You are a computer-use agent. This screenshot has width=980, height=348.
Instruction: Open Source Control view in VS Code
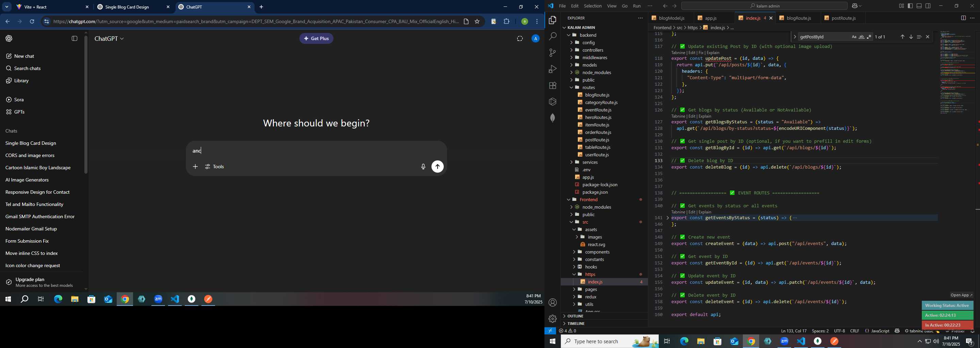pos(552,53)
